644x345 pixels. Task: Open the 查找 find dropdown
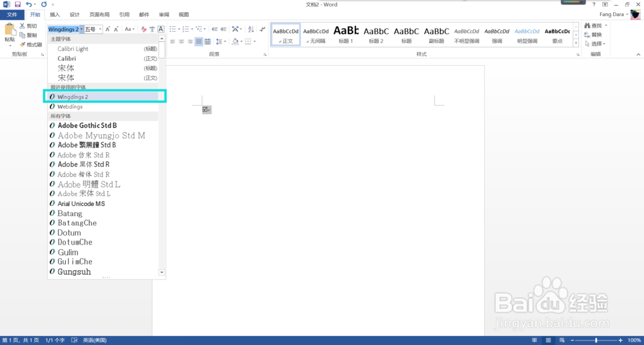(606, 26)
